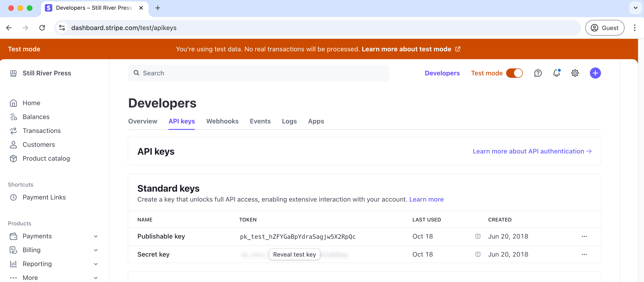Screen dimensions: 644x282
Task: Click the three-dot menu for Secret key
Action: [584, 254]
